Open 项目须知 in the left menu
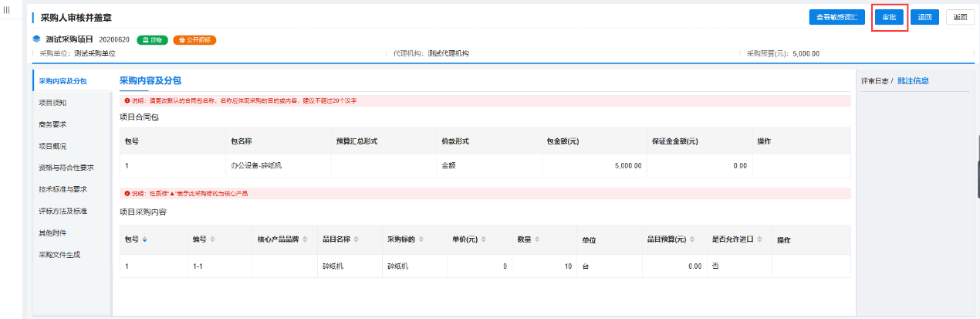Screen dimensions: 980x319 52,103
